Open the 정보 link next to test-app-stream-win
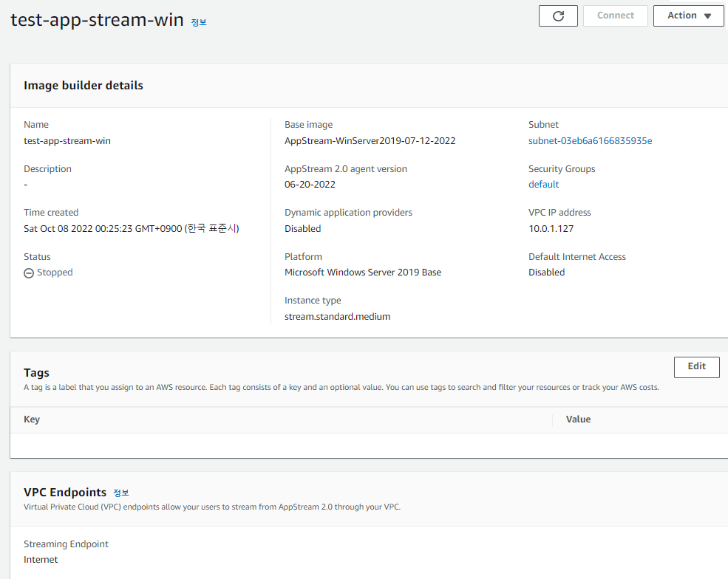Screen dimensions: 728x579 199,22
